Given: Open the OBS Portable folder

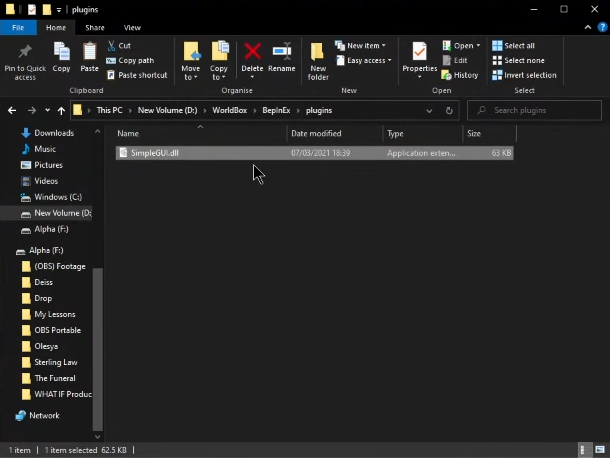Looking at the screenshot, I should click(51, 330).
